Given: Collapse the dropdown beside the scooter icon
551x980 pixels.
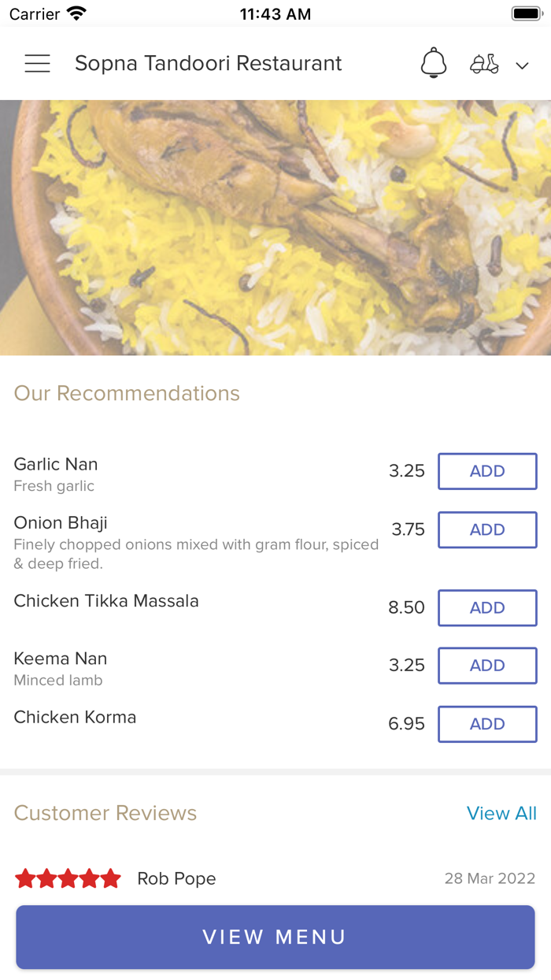Looking at the screenshot, I should [x=522, y=65].
